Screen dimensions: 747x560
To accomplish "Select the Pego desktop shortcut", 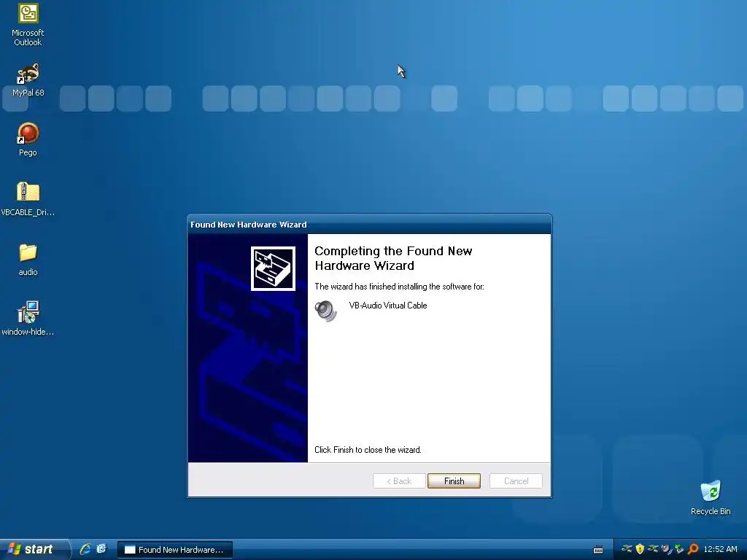I will click(x=28, y=139).
